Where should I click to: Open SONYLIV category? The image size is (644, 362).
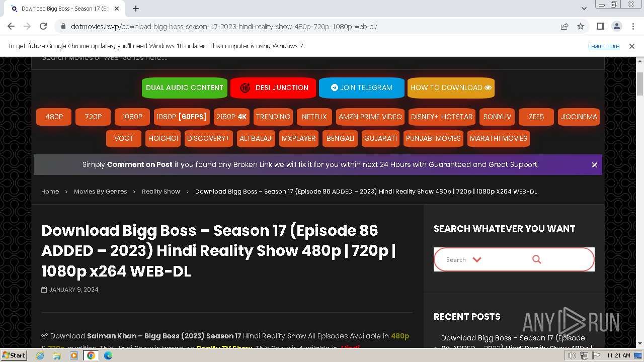(497, 117)
